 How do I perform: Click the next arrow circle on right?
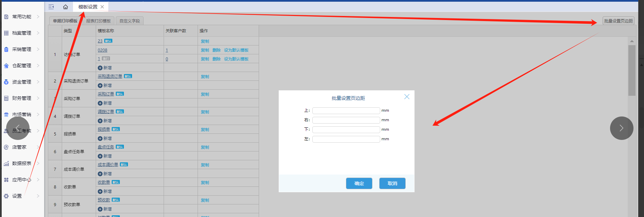click(x=621, y=128)
